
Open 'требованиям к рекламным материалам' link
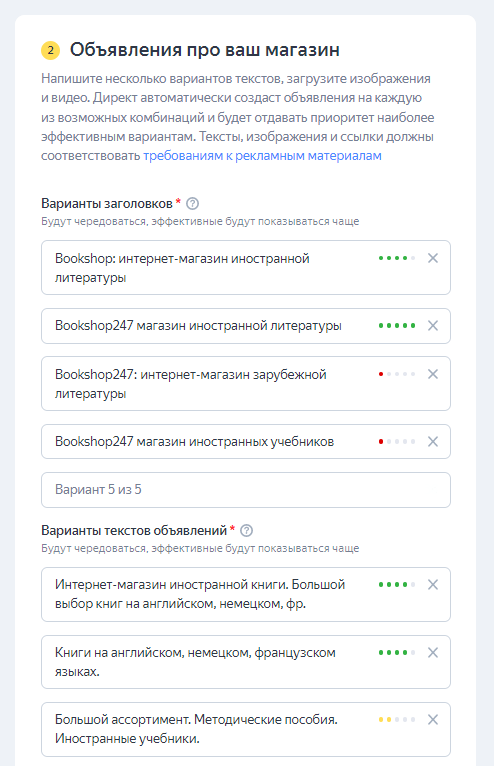[262, 156]
